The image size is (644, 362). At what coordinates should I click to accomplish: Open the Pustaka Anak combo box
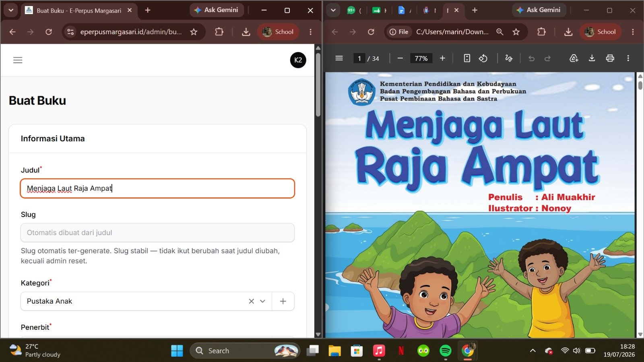click(x=147, y=301)
